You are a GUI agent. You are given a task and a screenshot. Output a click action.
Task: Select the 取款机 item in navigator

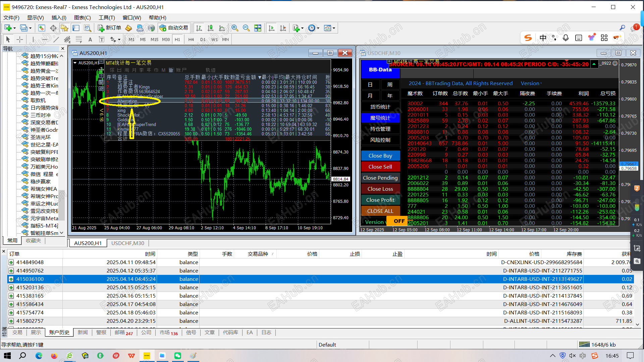pos(38,100)
